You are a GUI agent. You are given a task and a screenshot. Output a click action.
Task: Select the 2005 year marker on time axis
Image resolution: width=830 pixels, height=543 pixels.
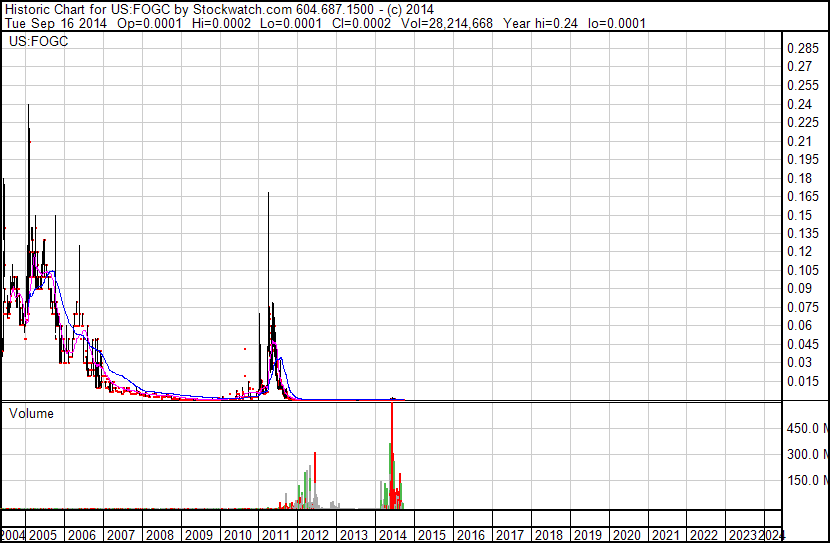pyautogui.click(x=42, y=535)
